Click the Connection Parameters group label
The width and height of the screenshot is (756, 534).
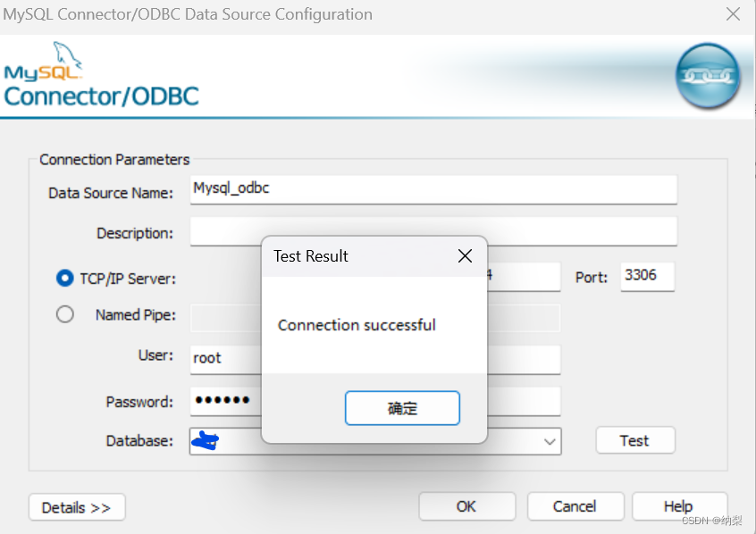coord(114,160)
